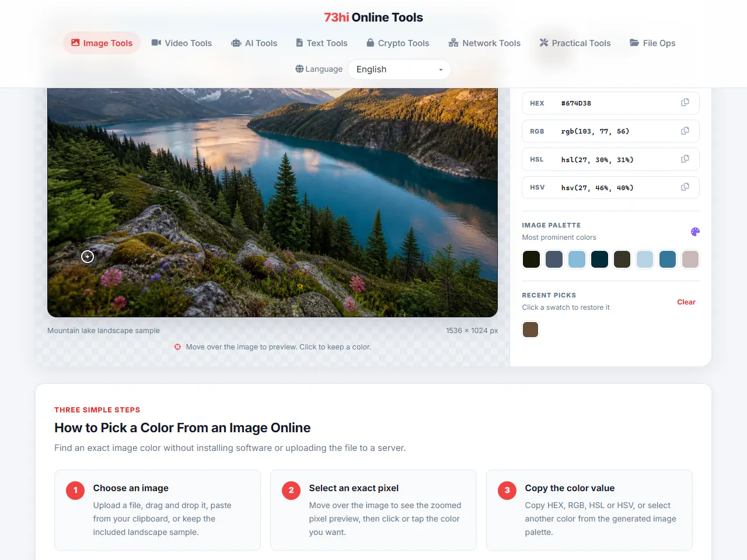
Task: Select the pale light-blue palette swatch
Action: (x=645, y=259)
